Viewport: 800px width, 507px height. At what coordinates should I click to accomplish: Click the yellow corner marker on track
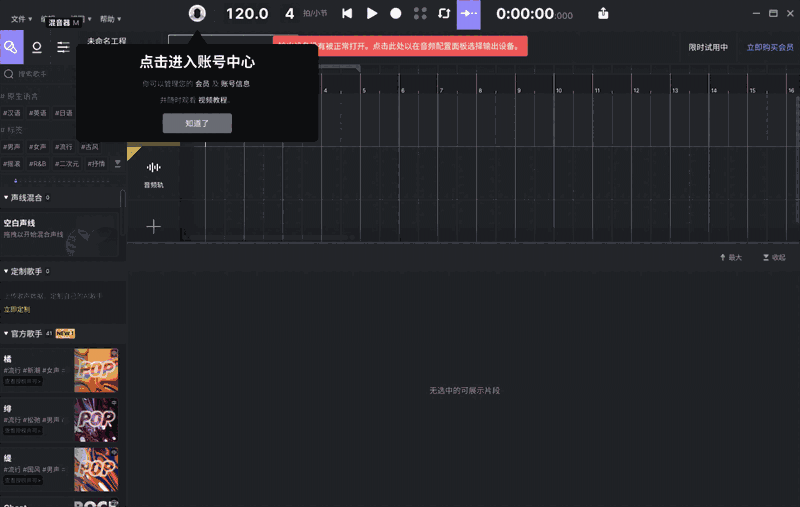pyautogui.click(x=133, y=152)
